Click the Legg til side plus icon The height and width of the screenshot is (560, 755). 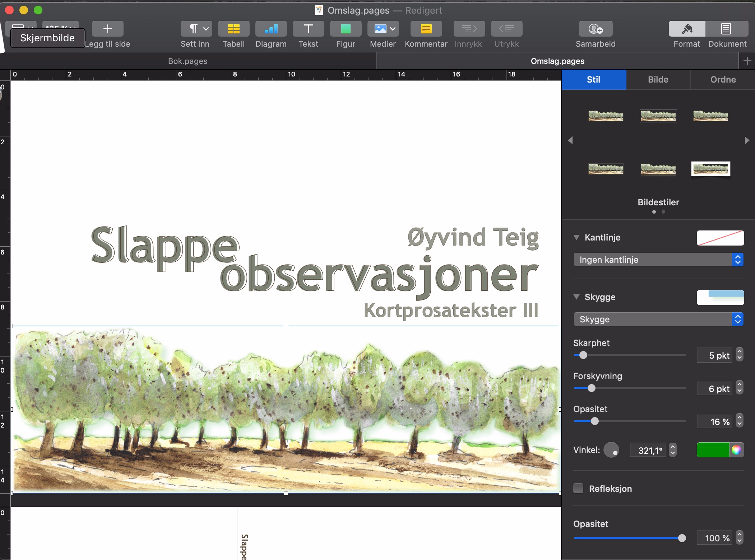tap(107, 29)
